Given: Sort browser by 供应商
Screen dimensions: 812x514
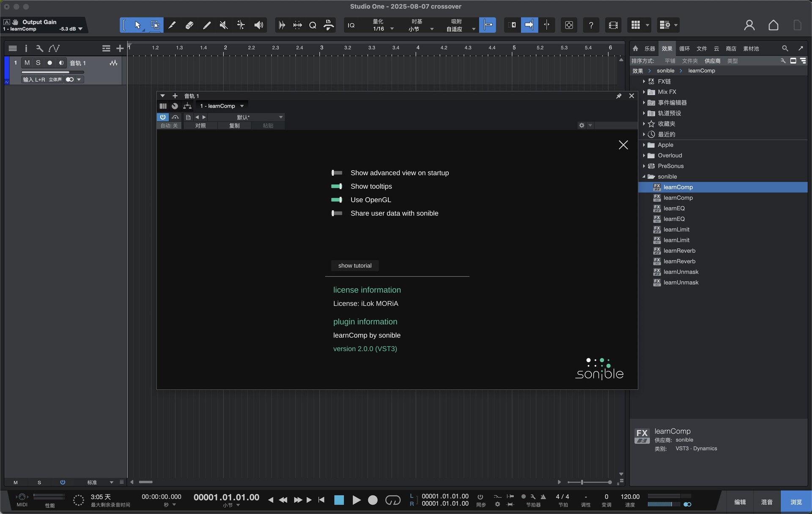Looking at the screenshot, I should 712,61.
